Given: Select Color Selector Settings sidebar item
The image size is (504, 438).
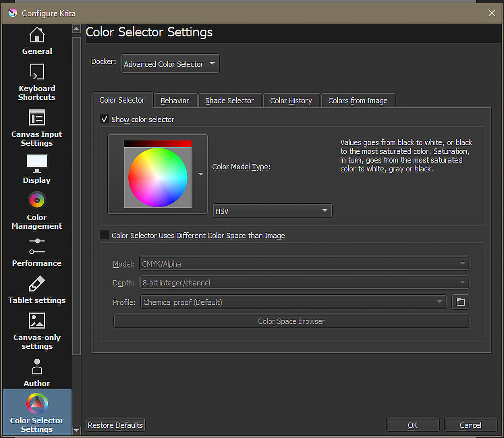Looking at the screenshot, I should tap(37, 412).
